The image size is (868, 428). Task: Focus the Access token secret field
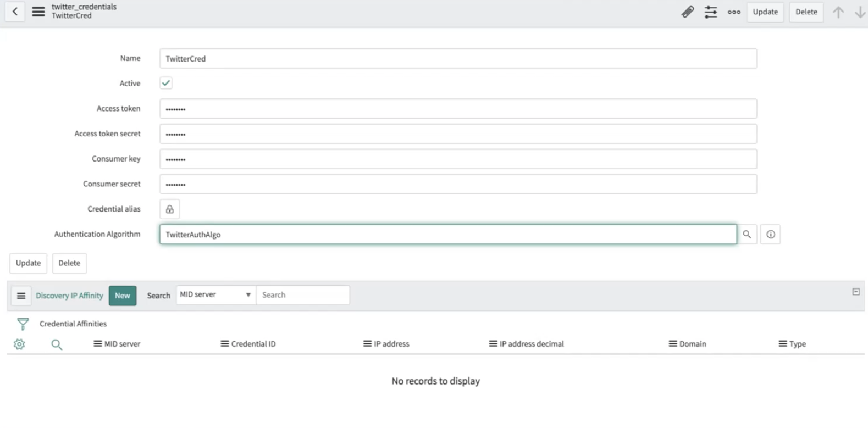[x=458, y=134]
